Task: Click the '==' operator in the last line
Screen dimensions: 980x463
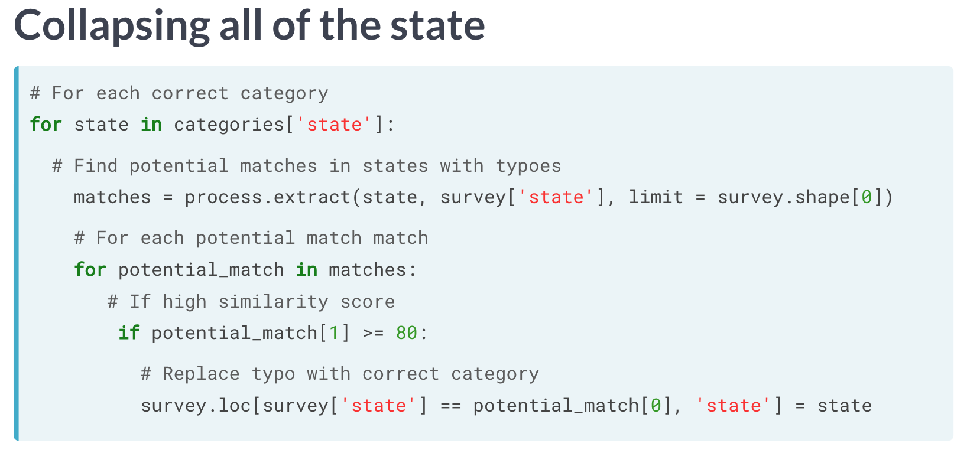Action: tap(450, 406)
